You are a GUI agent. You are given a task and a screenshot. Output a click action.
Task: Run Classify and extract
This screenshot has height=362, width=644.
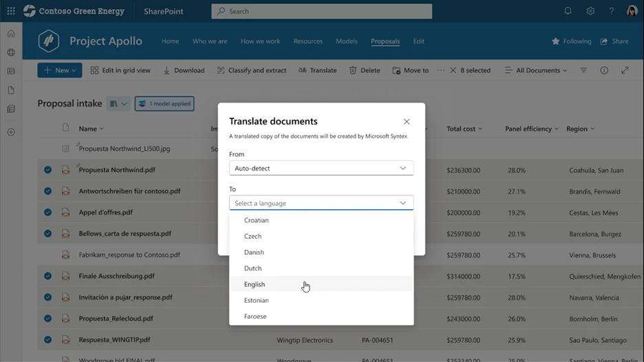pyautogui.click(x=251, y=70)
